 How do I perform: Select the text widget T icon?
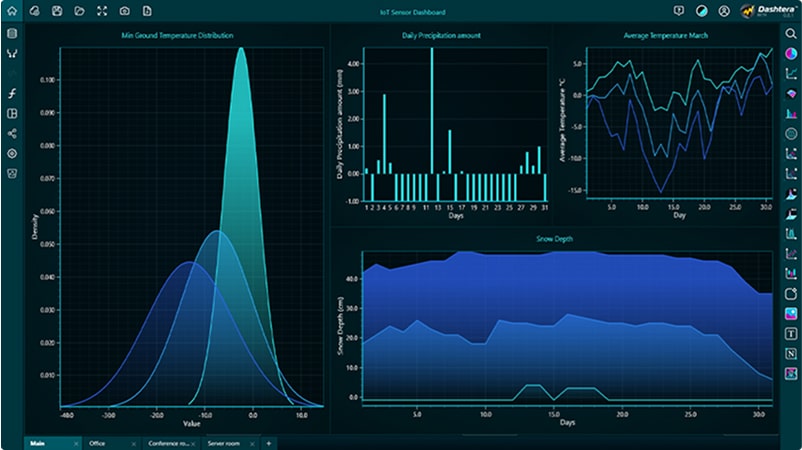pos(791,334)
